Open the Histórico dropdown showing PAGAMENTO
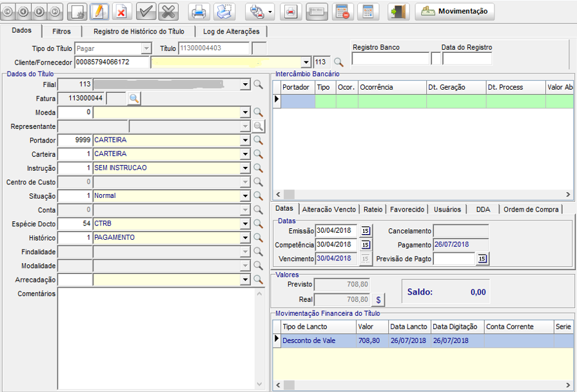Screen dimensions: 577x392 pyautogui.click(x=245, y=238)
